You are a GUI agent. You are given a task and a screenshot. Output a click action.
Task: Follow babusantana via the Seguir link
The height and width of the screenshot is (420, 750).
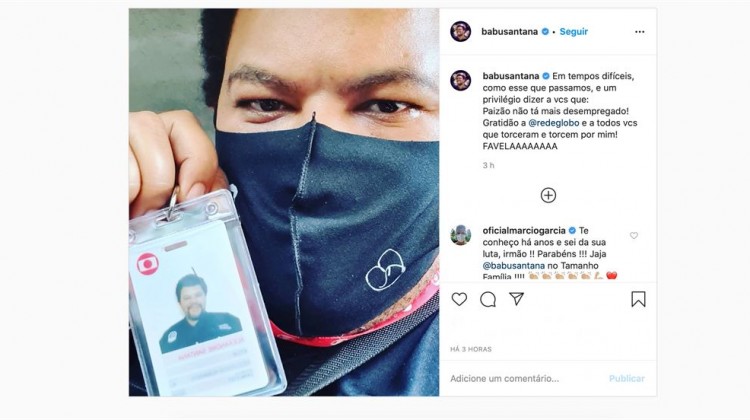pos(574,32)
